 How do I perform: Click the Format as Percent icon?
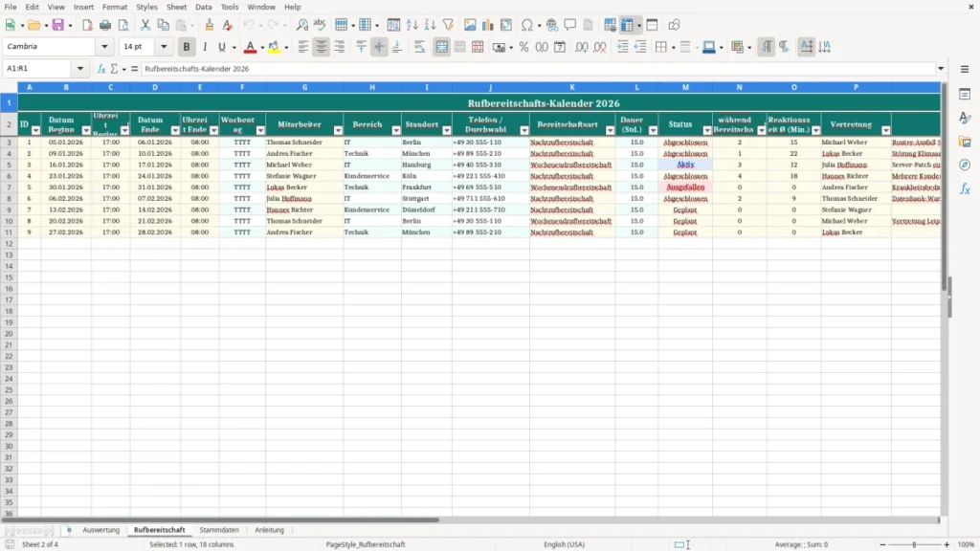tap(523, 47)
